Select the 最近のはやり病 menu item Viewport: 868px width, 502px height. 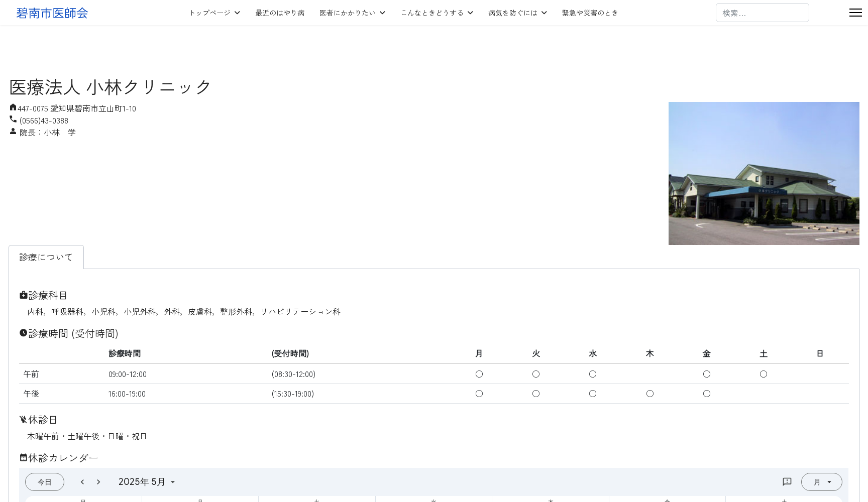280,13
